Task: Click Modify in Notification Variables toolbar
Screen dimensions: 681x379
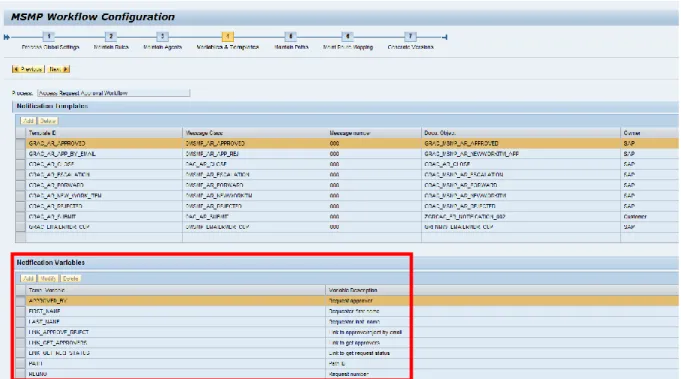Action: click(48, 279)
